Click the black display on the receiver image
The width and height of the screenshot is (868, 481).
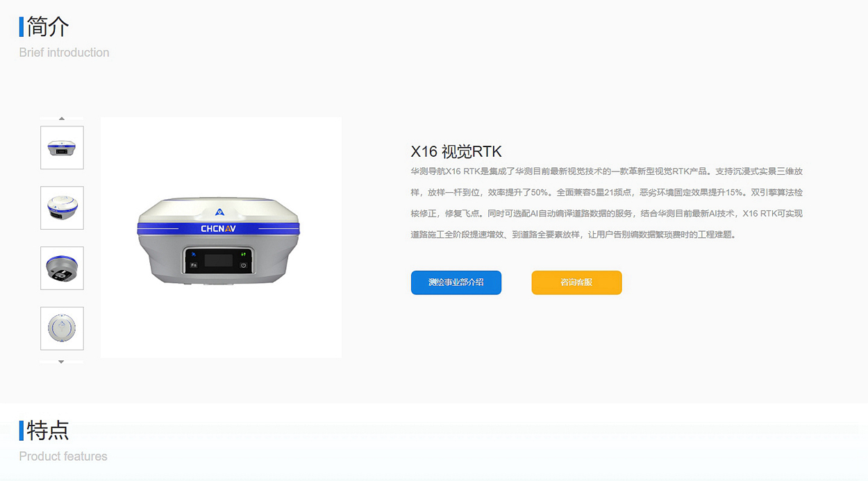(219, 261)
